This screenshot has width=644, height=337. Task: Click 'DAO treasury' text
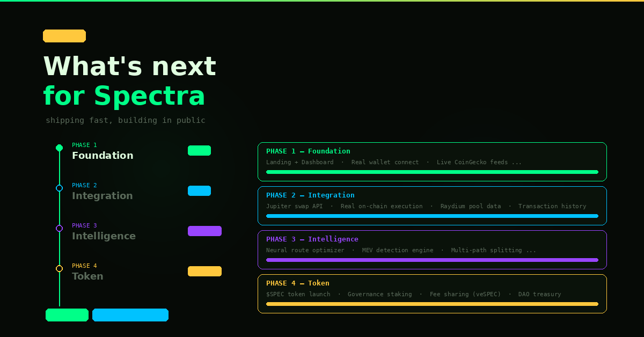[539, 294]
